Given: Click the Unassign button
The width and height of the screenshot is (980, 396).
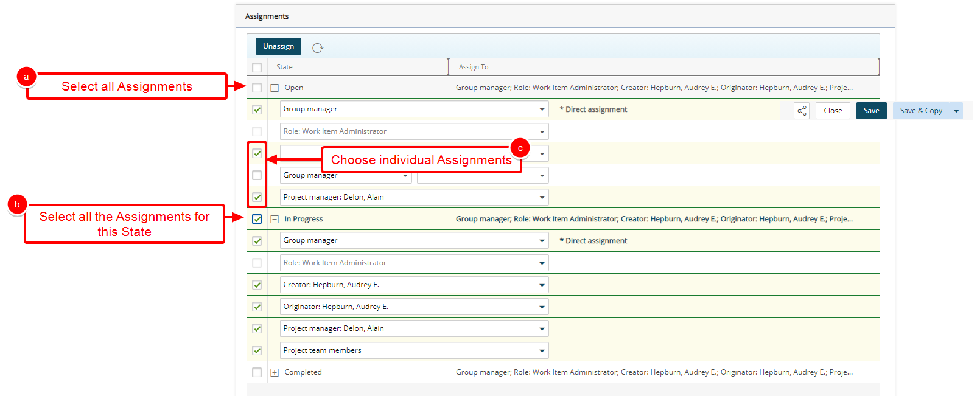Looking at the screenshot, I should [278, 46].
